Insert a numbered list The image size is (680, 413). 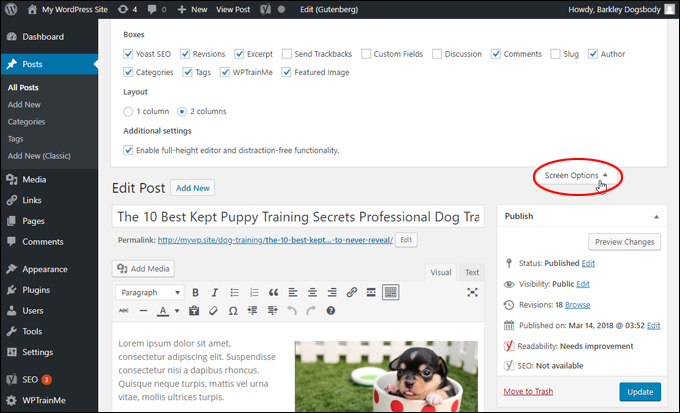[254, 292]
